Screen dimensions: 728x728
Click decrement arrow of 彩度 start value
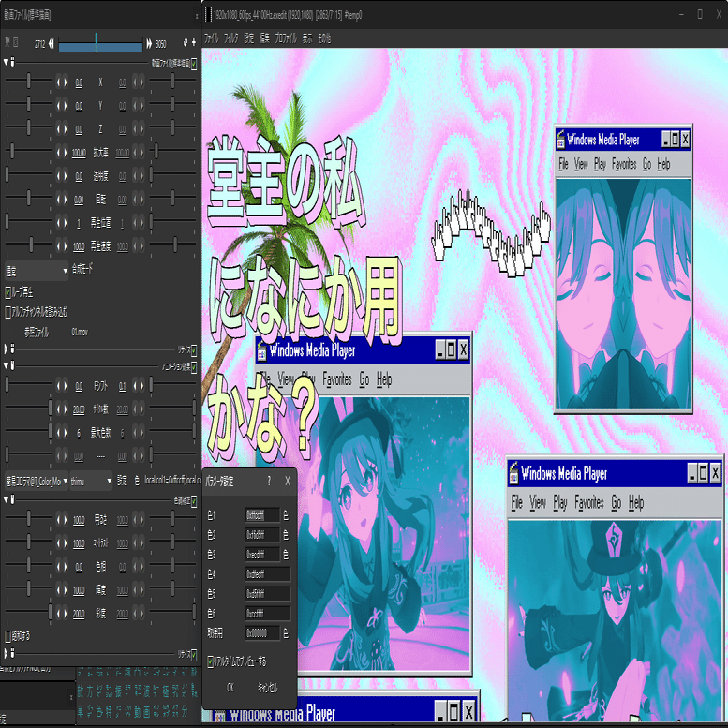tap(58, 614)
